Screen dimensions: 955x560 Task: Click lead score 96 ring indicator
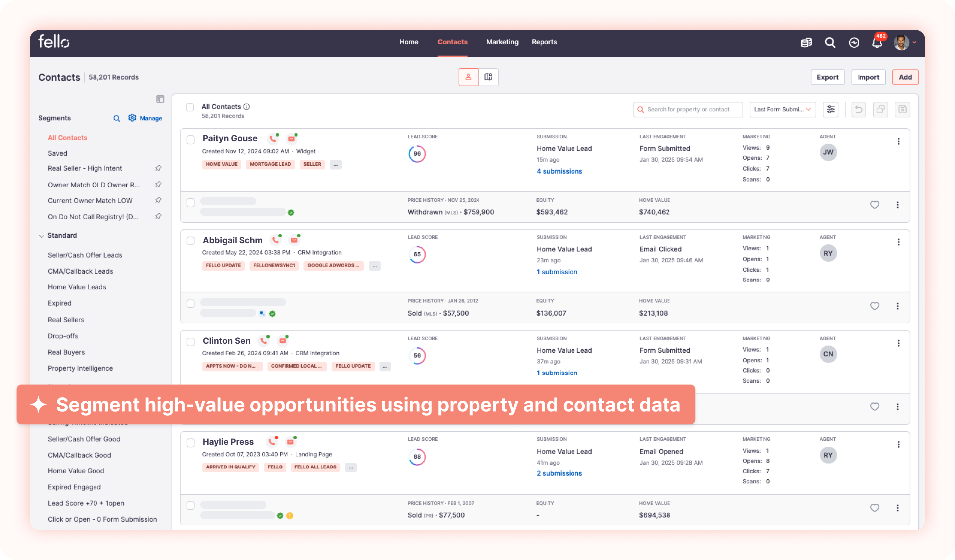(417, 154)
